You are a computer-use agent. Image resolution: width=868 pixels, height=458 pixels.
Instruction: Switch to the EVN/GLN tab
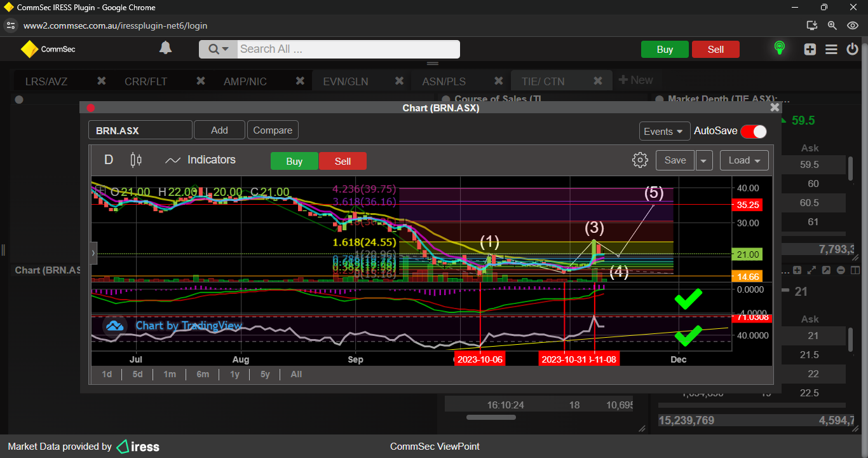(x=346, y=81)
